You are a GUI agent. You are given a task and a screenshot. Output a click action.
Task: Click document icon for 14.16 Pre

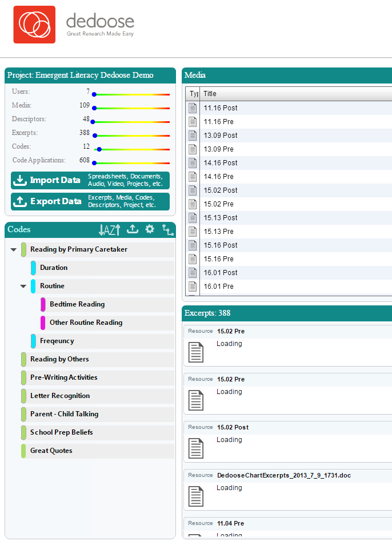[193, 177]
